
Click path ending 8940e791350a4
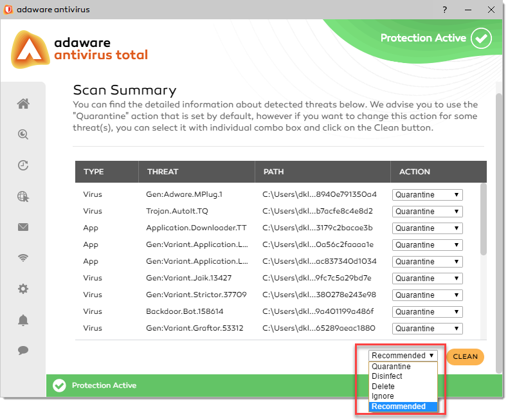coord(320,194)
